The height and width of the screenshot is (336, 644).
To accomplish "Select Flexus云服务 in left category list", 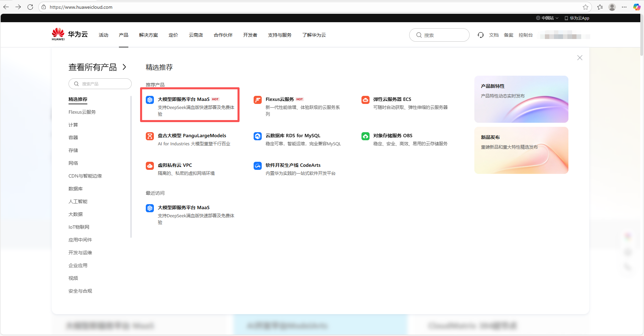I will coord(82,112).
